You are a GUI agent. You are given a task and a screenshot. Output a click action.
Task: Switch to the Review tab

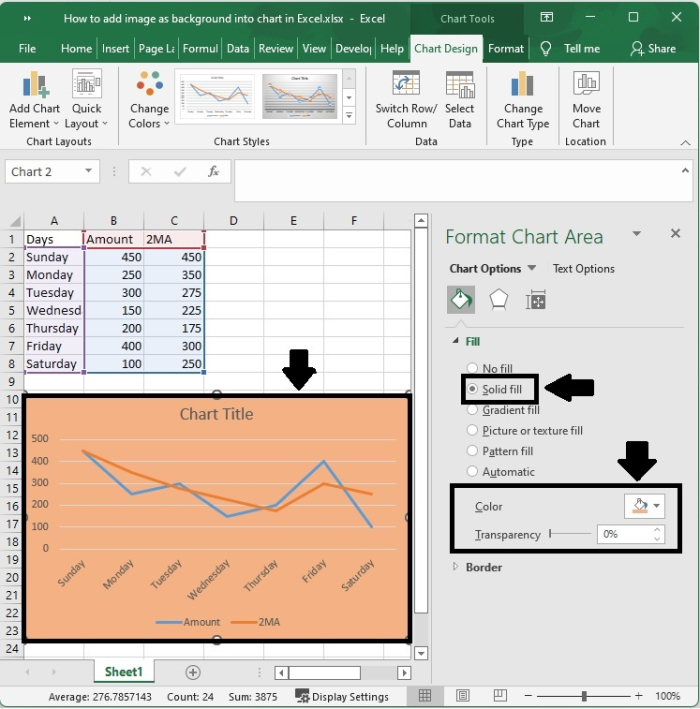[275, 49]
